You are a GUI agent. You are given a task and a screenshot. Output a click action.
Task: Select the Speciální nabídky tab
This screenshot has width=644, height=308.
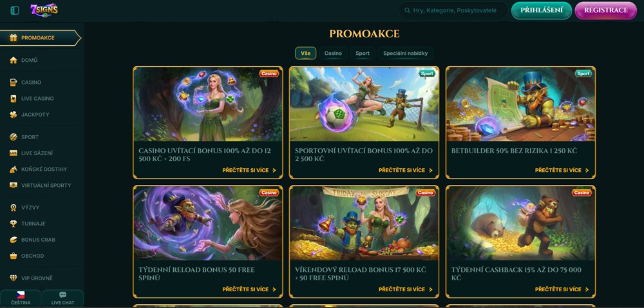pos(405,53)
